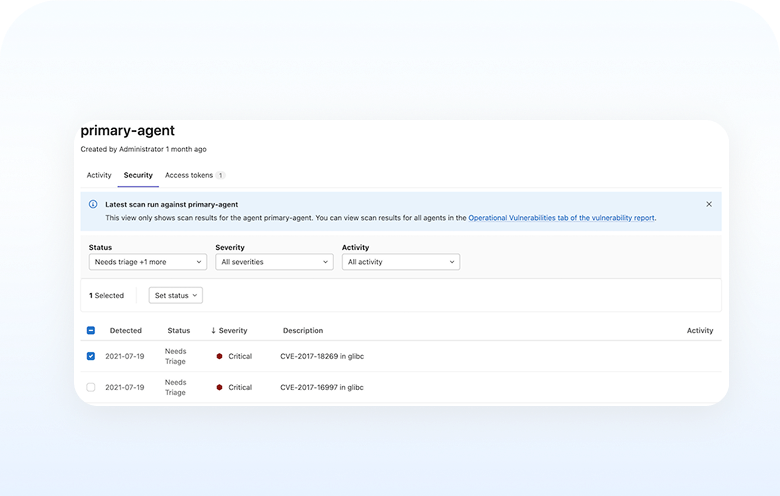
Task: Click the Access tokens count badge
Action: [220, 175]
